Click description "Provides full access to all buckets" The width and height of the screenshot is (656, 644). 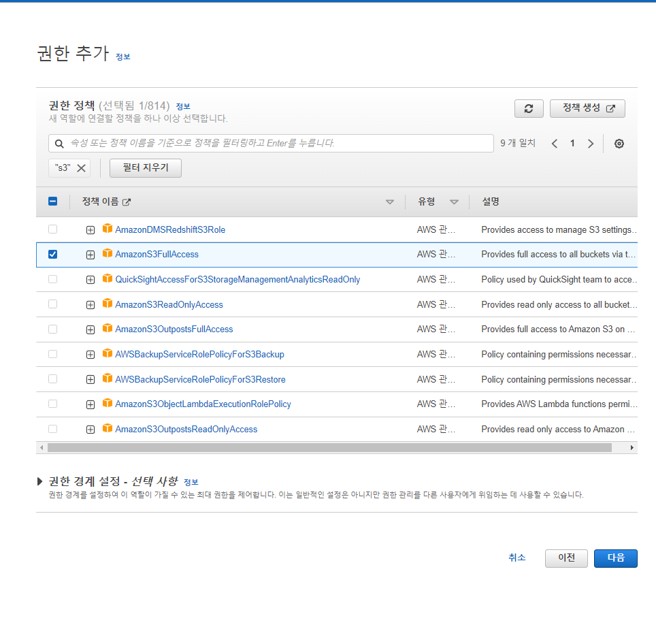tap(559, 255)
